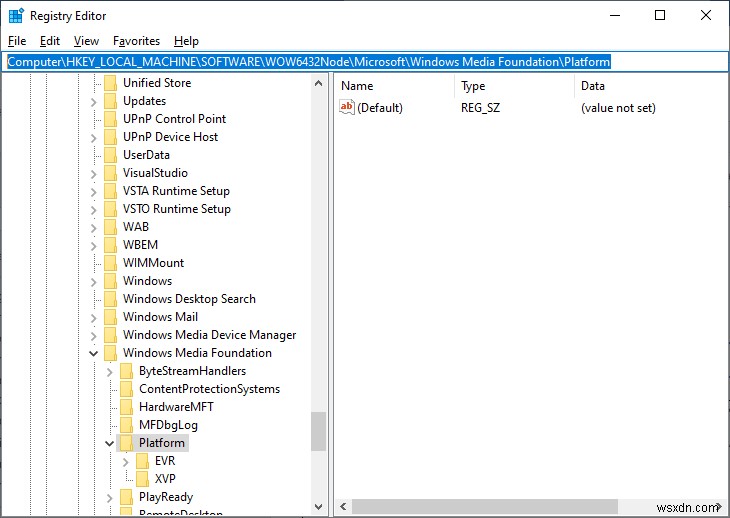Viewport: 730px width, 518px height.
Task: Collapse the Windows Media Foundation key
Action: (x=94, y=353)
